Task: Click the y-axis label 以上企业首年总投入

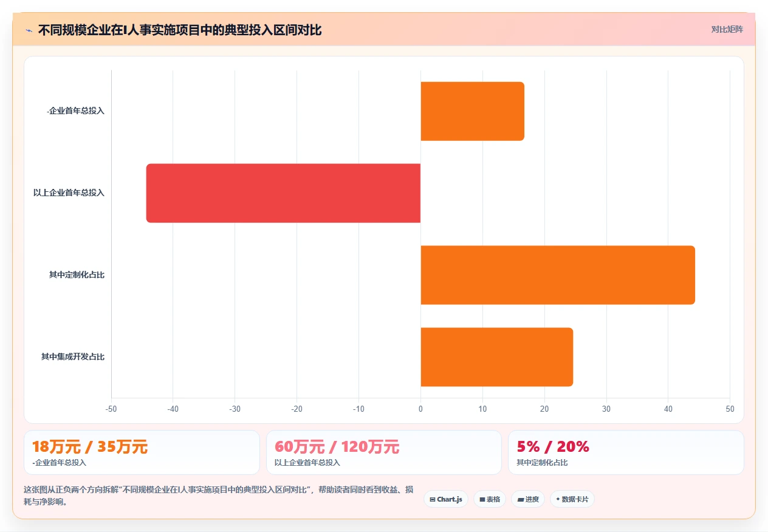Action: [69, 193]
